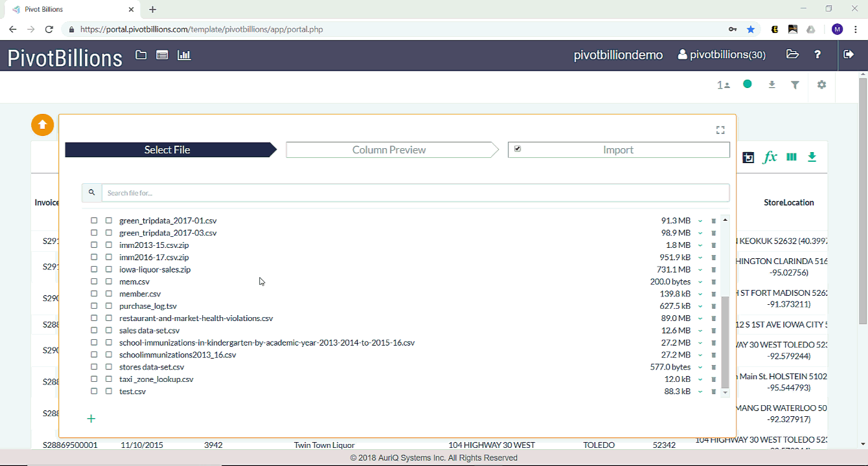Go to the Select File step
The width and height of the screenshot is (868, 466).
coord(170,150)
